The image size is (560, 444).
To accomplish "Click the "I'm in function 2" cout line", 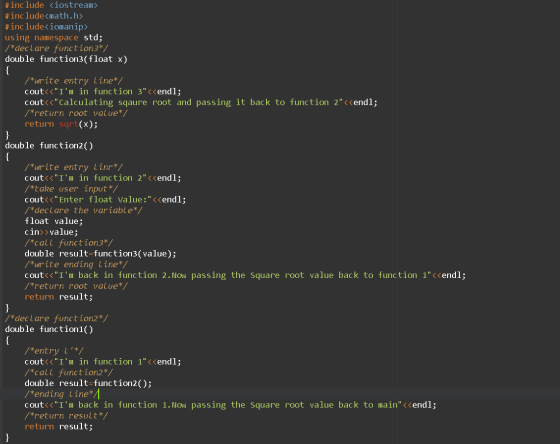I will 103,178.
